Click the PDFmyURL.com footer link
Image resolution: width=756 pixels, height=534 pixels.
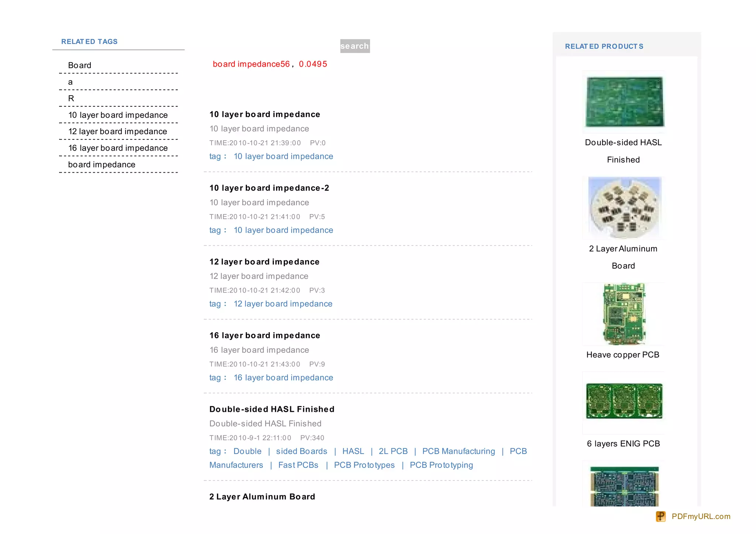tap(701, 516)
